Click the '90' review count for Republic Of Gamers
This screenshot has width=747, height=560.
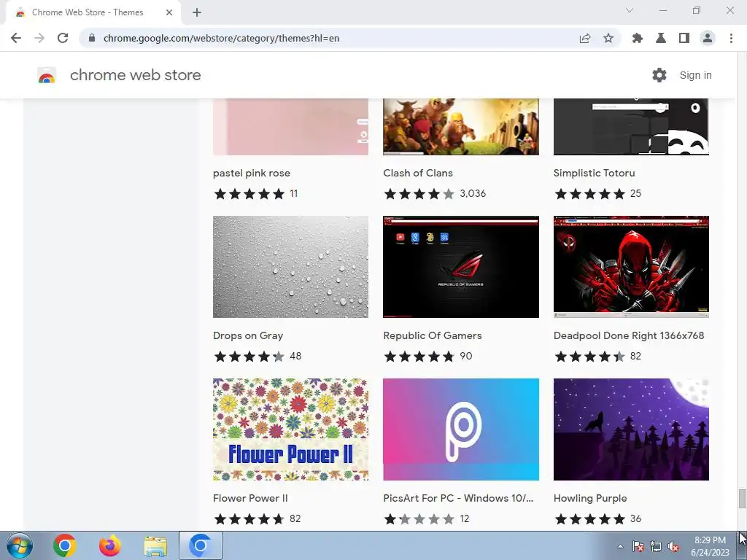466,356
